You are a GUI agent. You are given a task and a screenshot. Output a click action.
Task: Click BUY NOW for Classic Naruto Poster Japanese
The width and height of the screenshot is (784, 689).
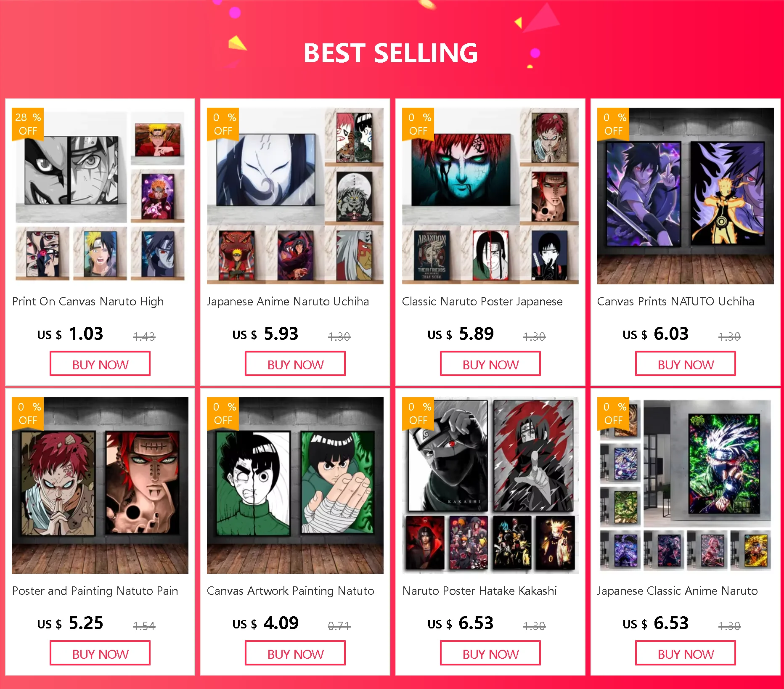pyautogui.click(x=490, y=364)
